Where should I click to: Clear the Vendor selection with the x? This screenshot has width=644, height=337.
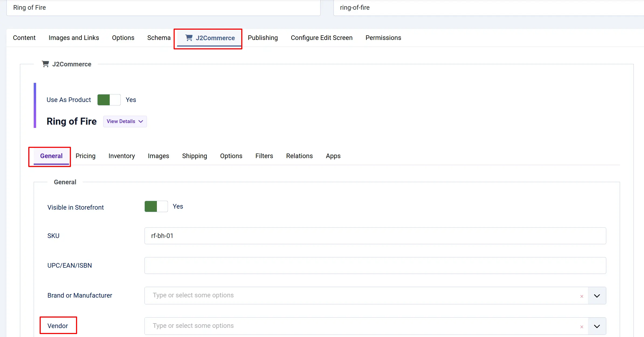(582, 327)
